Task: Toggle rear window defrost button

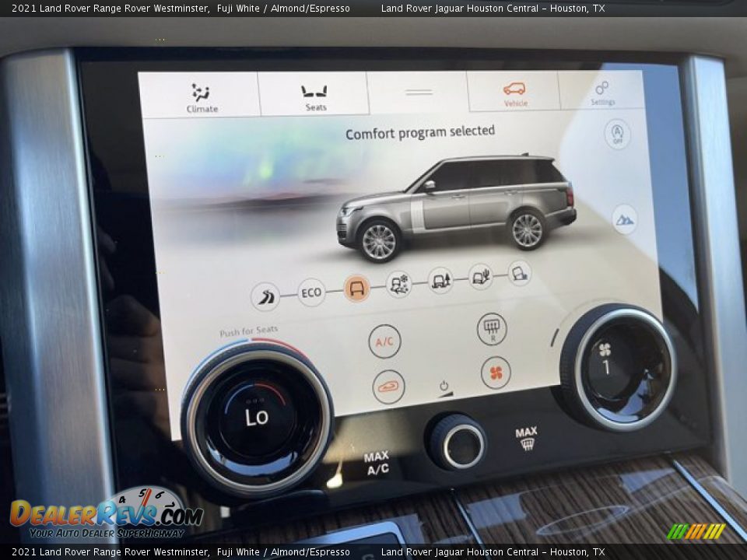Action: tap(492, 328)
